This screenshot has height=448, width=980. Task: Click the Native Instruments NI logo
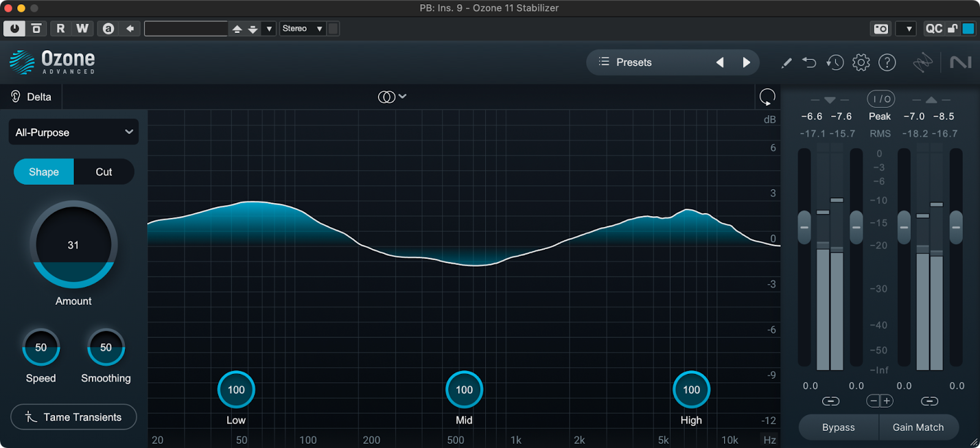(x=960, y=62)
